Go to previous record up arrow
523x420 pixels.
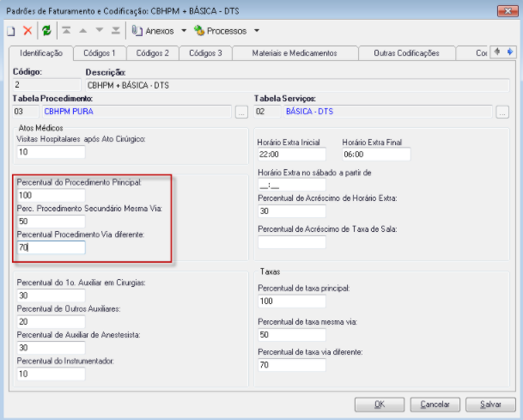(x=83, y=31)
